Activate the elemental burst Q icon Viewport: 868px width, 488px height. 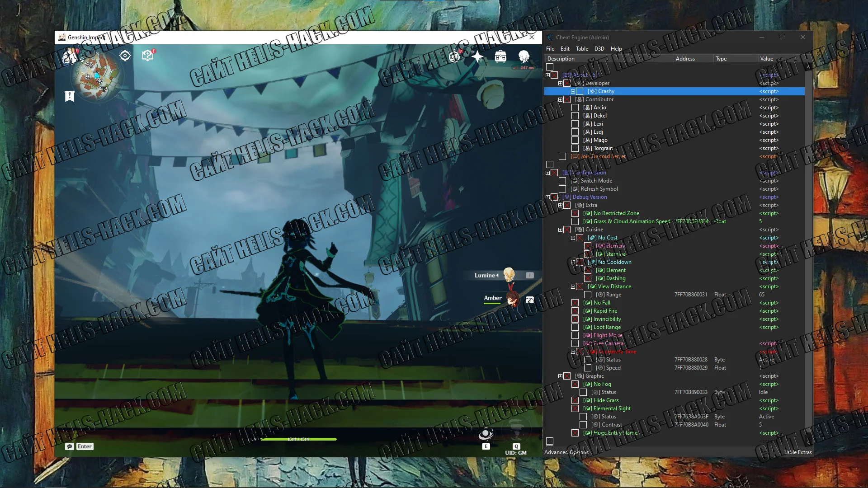pos(516,430)
